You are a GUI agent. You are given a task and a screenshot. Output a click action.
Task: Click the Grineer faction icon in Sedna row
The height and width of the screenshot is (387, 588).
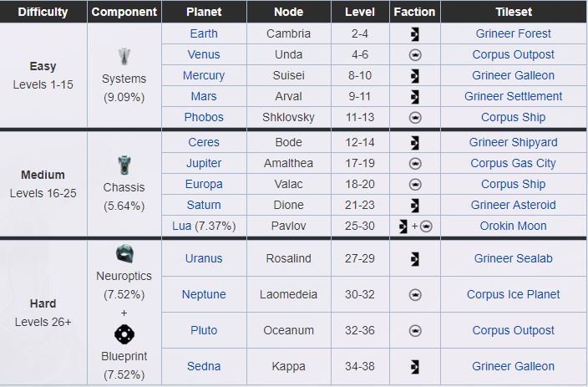[415, 366]
